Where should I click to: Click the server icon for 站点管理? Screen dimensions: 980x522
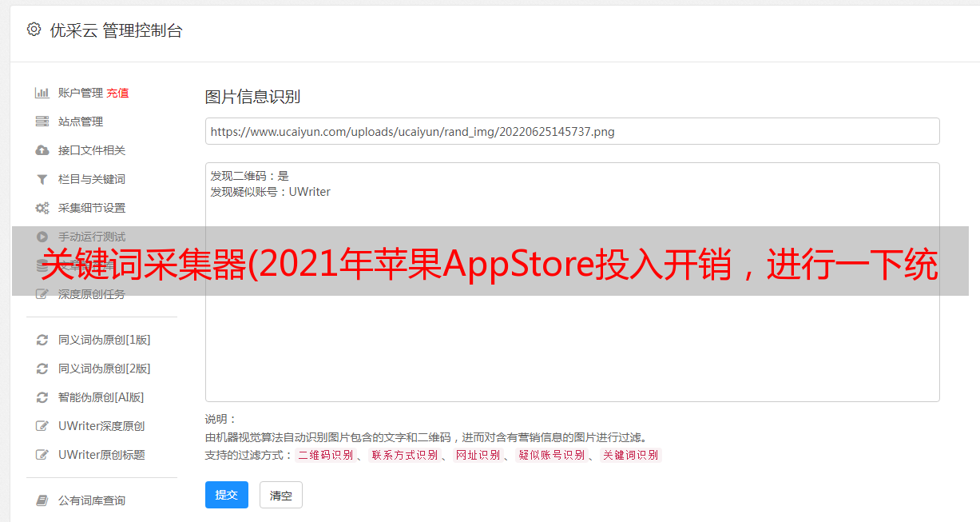[42, 122]
